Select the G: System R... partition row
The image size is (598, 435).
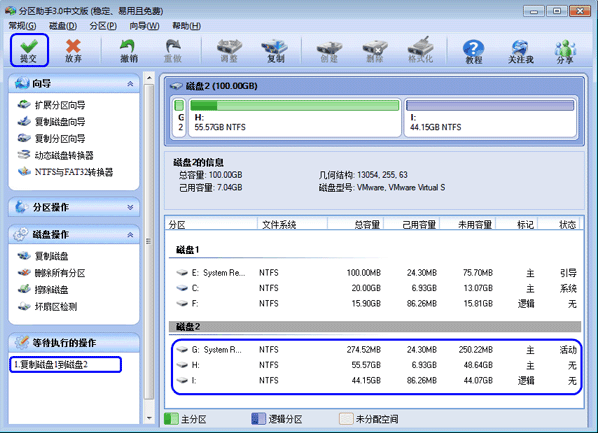pos(375,350)
